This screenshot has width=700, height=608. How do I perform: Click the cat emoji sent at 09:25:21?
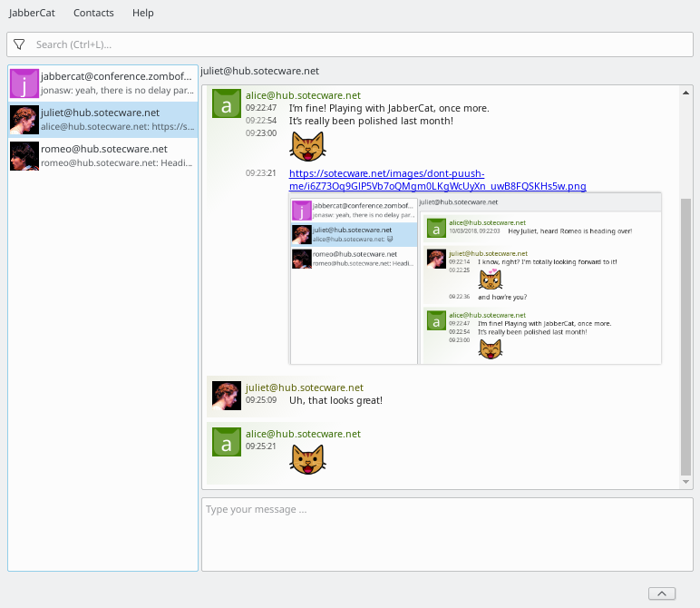tap(307, 460)
